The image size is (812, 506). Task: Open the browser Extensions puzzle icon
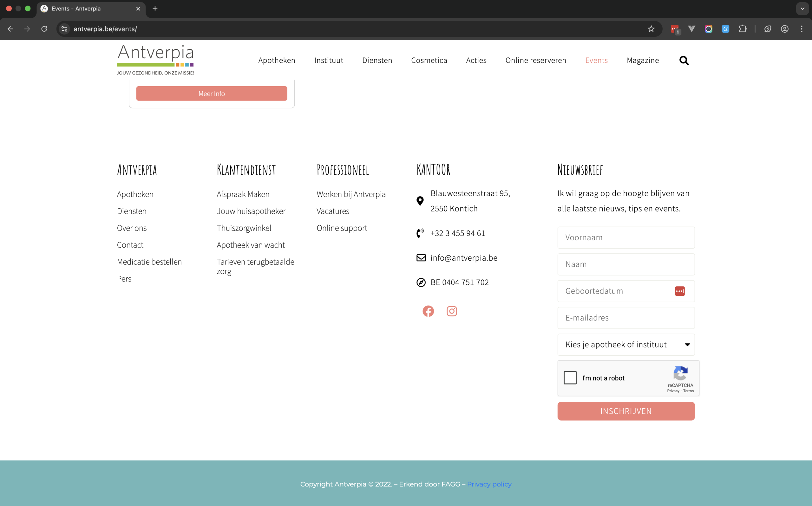(743, 29)
